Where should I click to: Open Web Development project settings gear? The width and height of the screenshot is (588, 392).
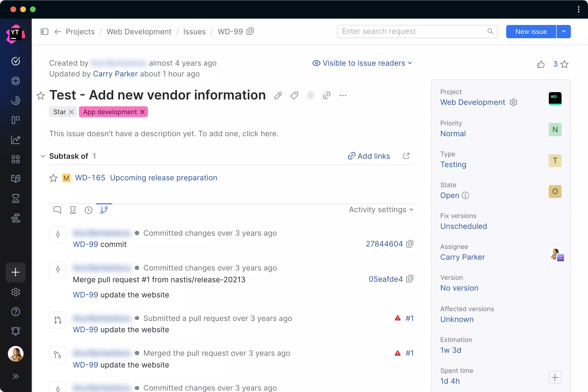[x=514, y=102]
